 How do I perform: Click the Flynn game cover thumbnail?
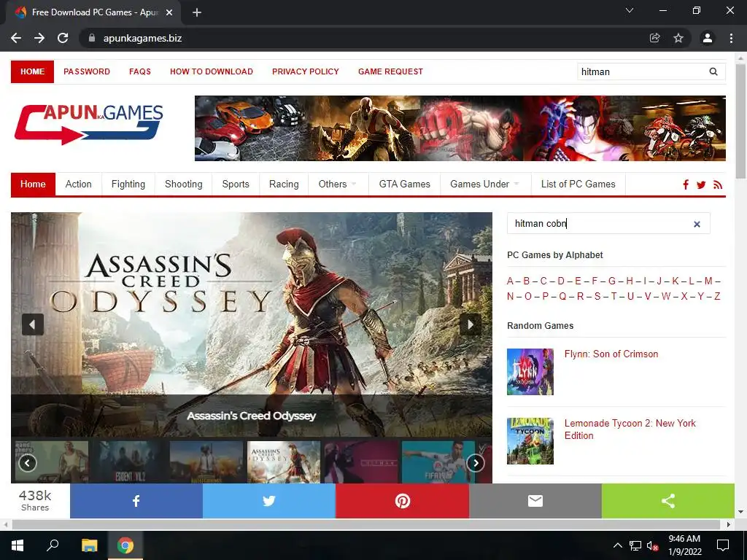(x=530, y=372)
